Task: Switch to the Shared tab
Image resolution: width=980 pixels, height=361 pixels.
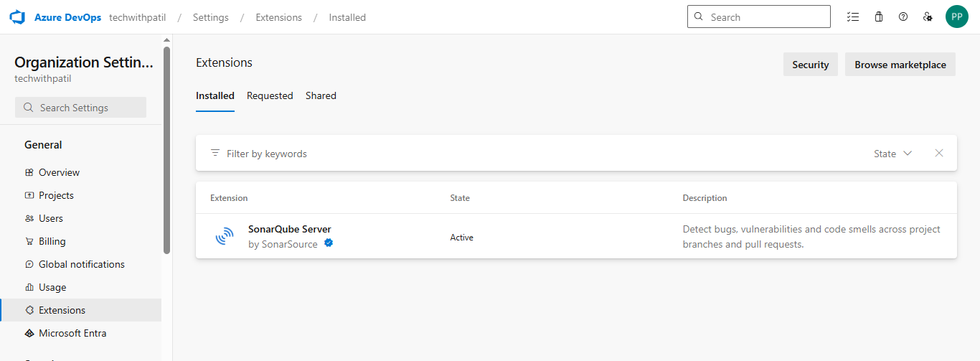Action: [x=321, y=95]
